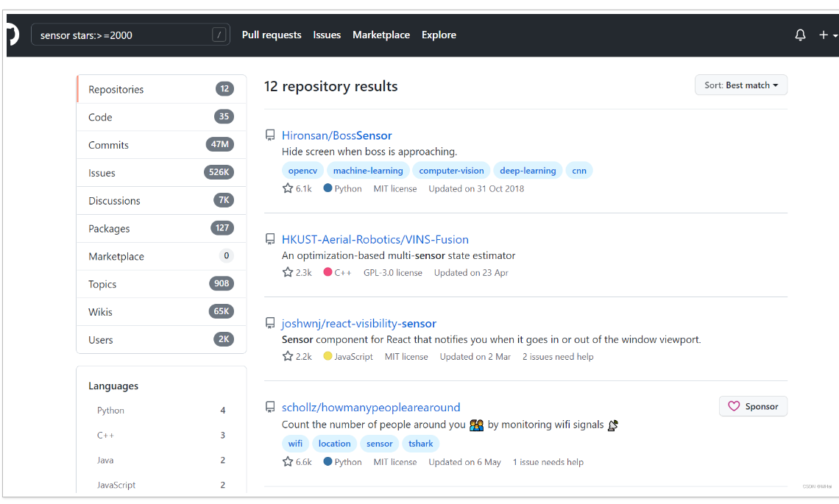Open '1 issue needs help' link
839x504 pixels.
pyautogui.click(x=548, y=462)
